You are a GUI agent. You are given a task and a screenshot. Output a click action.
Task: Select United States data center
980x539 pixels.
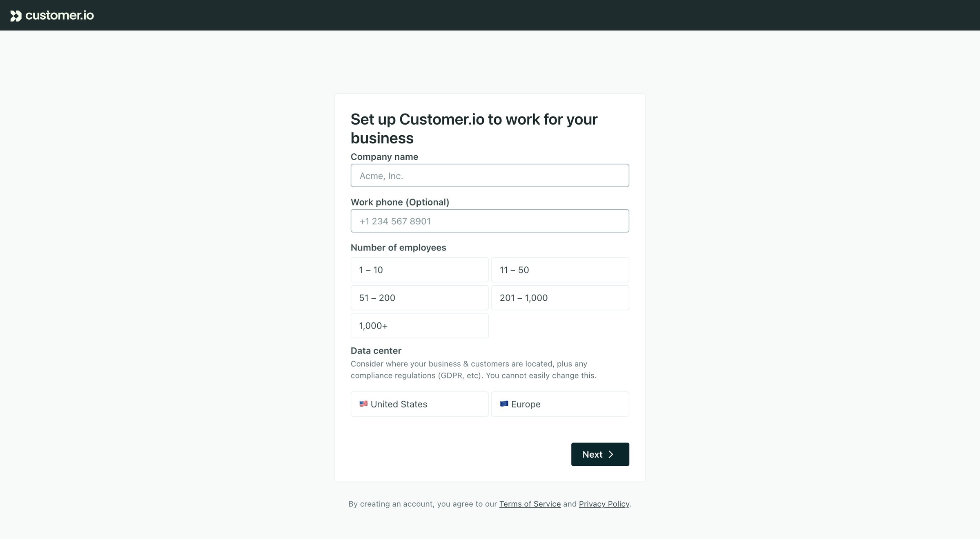[x=419, y=404]
